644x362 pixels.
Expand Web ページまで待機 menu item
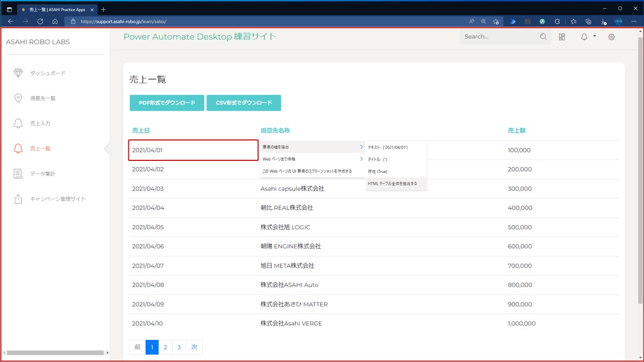312,159
